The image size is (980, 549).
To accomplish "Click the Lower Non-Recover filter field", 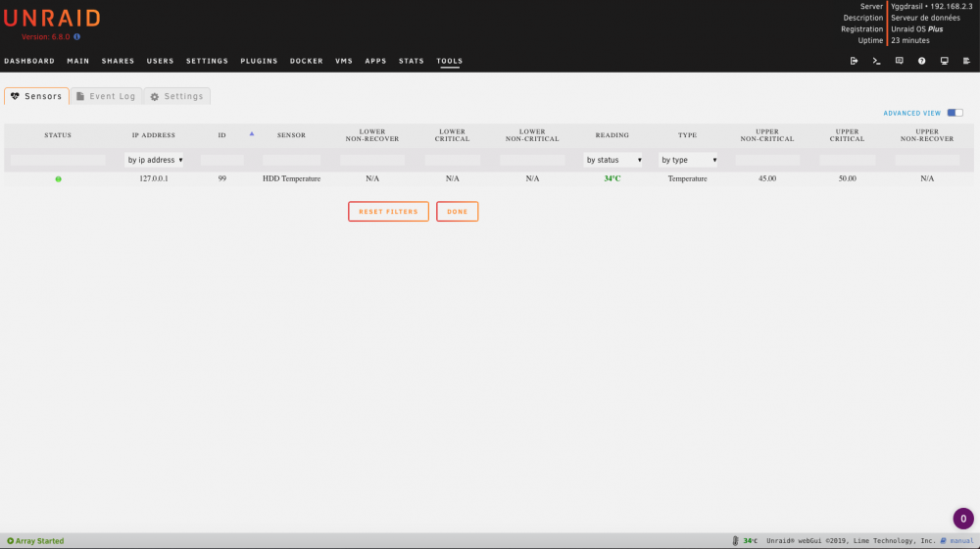I will (x=371, y=160).
